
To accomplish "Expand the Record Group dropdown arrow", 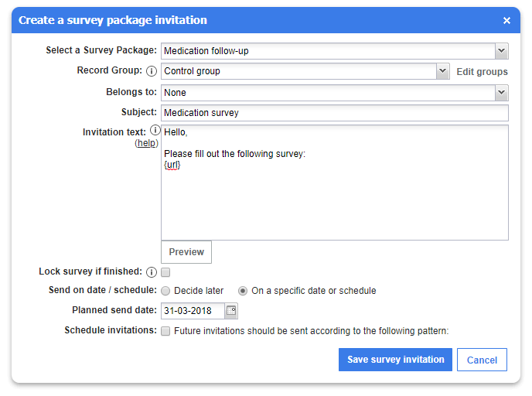I will click(443, 71).
